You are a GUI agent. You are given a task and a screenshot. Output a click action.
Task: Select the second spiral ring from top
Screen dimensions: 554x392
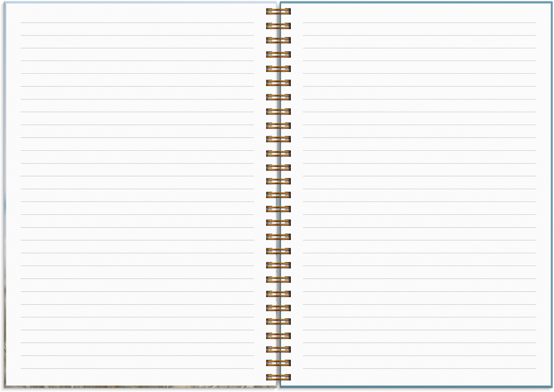coord(278,26)
